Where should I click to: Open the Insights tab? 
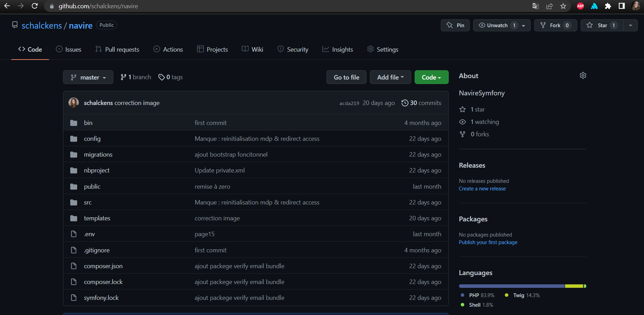point(337,49)
